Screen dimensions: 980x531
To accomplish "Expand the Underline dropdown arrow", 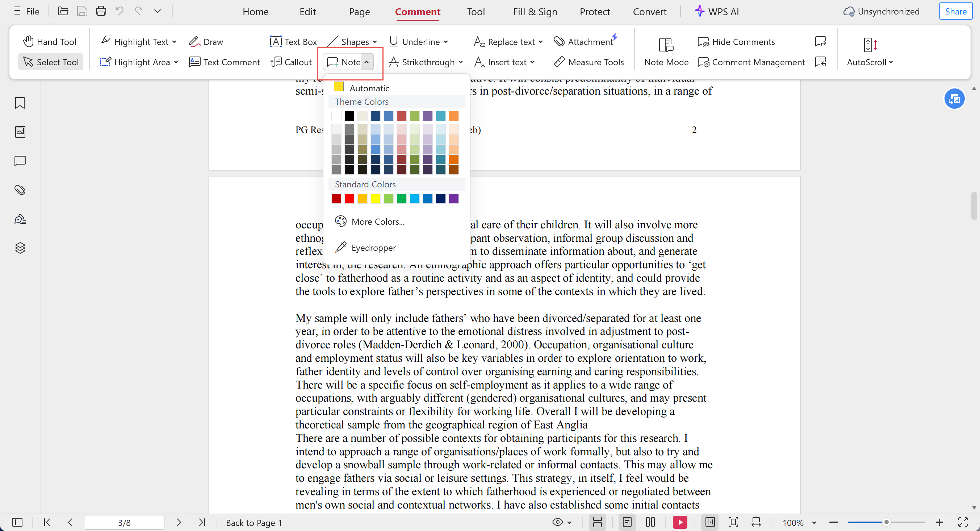I will click(446, 41).
